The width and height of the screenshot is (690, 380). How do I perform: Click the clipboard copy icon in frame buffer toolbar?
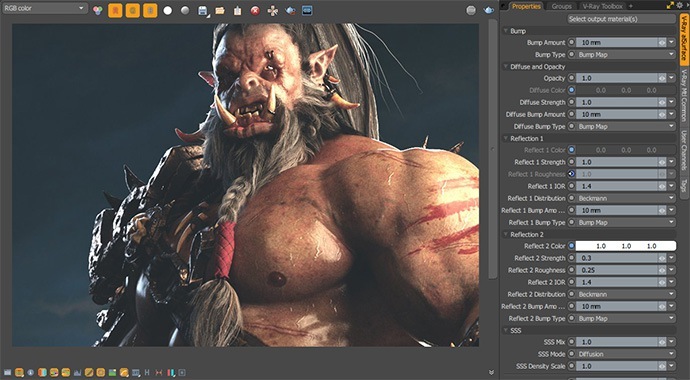[238, 11]
